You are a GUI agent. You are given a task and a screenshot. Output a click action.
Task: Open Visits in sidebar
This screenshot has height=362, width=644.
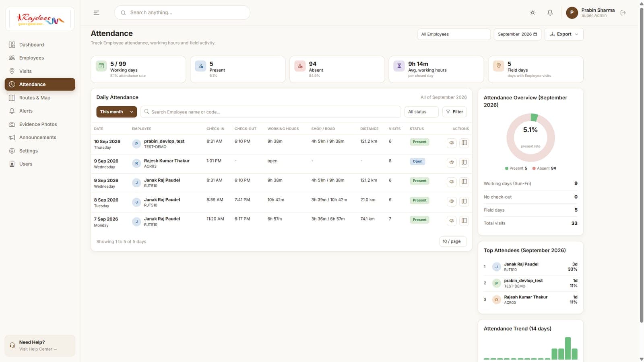pos(40,71)
